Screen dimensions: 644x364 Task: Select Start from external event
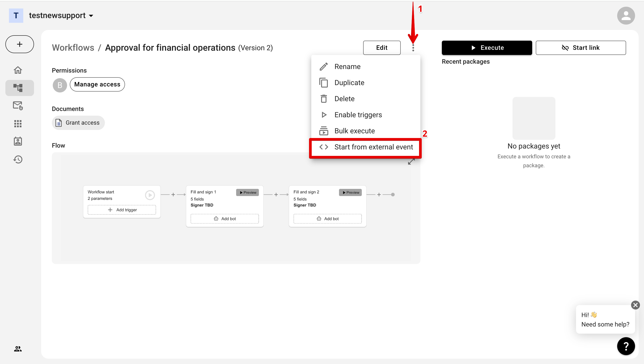tap(365, 147)
